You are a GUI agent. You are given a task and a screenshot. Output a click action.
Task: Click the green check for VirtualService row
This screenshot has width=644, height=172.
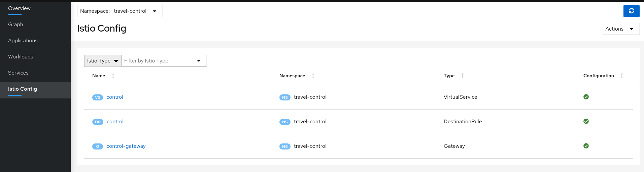[586, 97]
